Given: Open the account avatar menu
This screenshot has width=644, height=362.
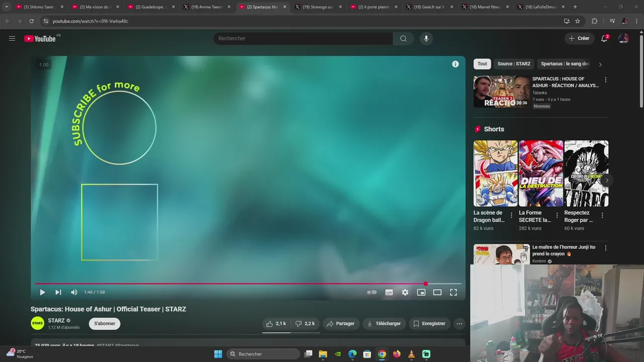Looking at the screenshot, I should [623, 38].
